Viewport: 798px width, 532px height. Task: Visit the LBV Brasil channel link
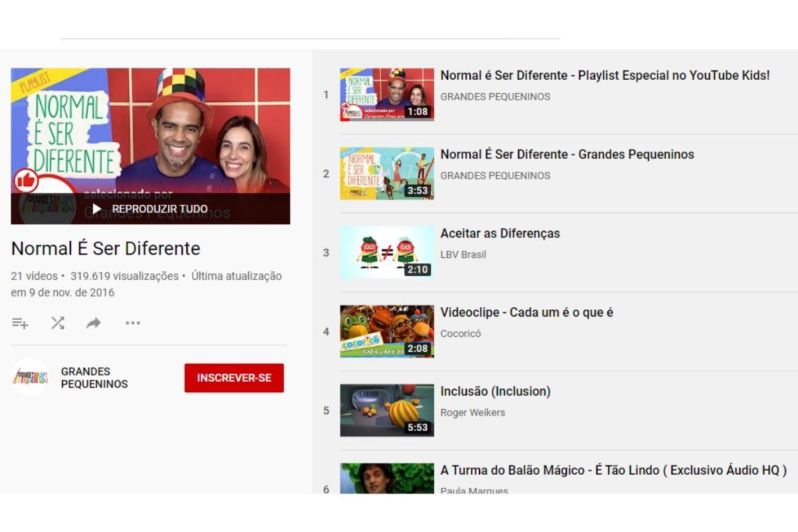pyautogui.click(x=464, y=255)
